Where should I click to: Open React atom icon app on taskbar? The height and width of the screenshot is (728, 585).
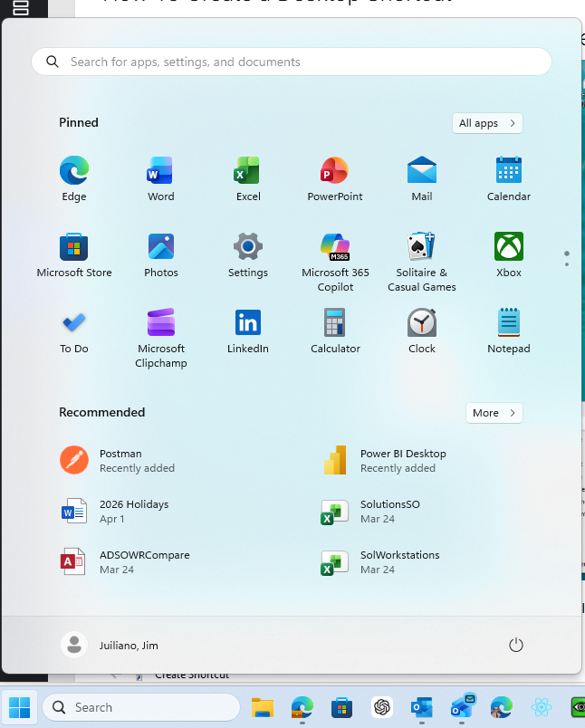tap(541, 707)
